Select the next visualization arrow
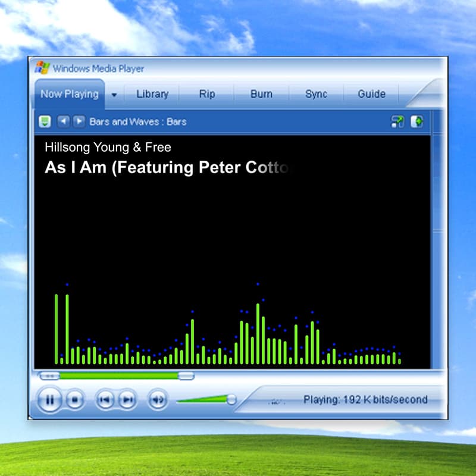This screenshot has height=476, width=476. [79, 121]
